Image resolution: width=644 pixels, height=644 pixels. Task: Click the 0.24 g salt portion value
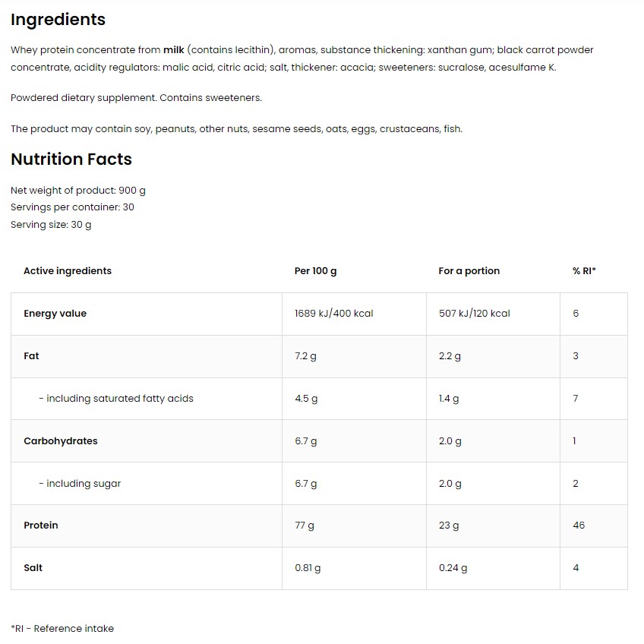(453, 567)
